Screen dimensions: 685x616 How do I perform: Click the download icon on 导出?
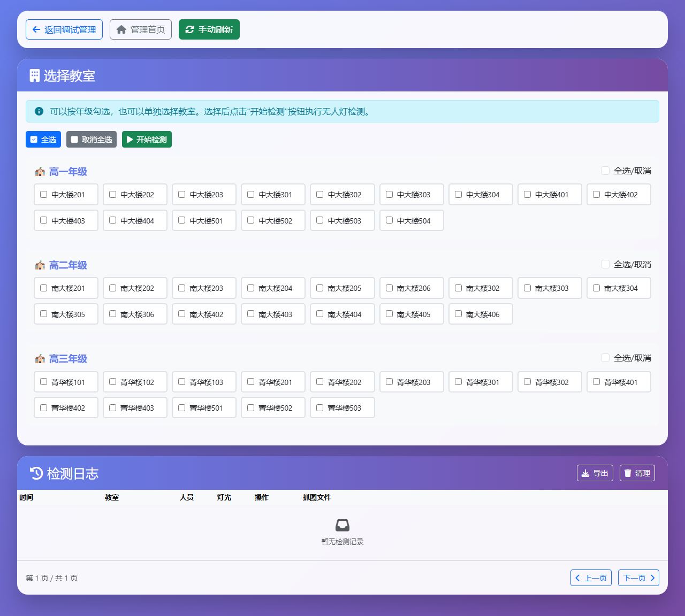(585, 473)
